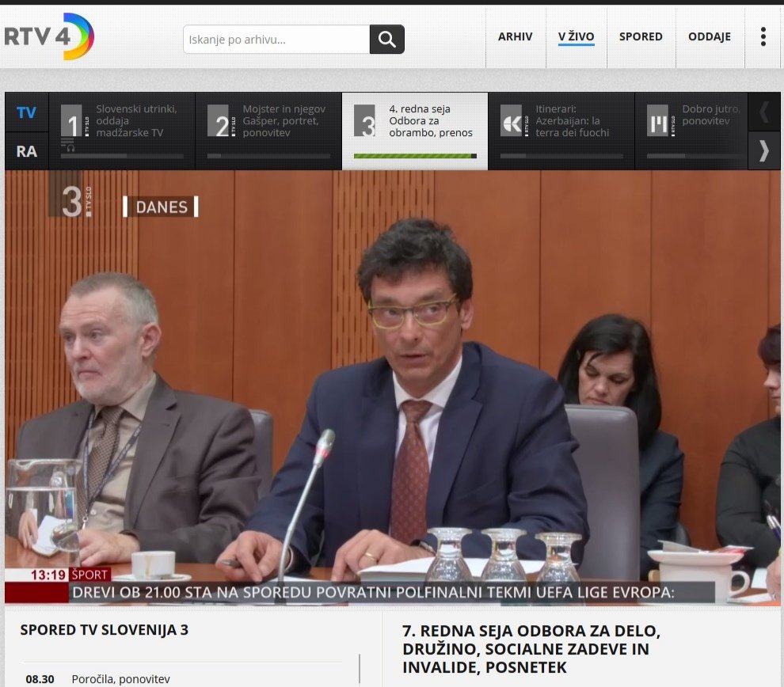
Task: Click the green progress bar of channel 3
Action: 415,156
